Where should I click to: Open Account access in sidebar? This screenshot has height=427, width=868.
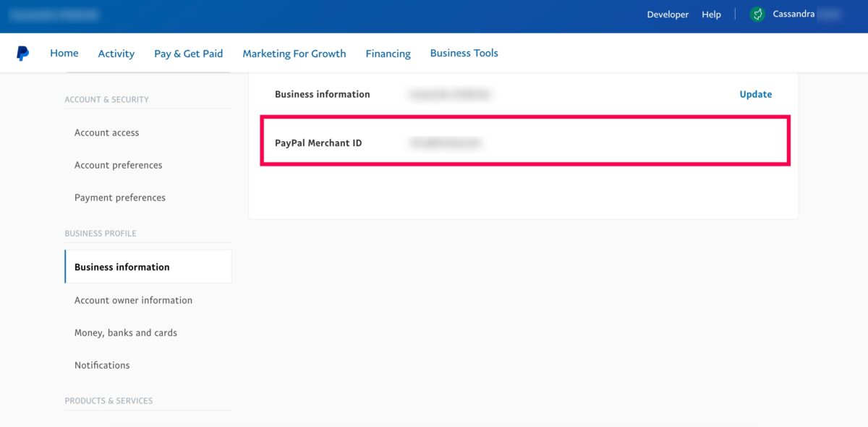tap(107, 132)
